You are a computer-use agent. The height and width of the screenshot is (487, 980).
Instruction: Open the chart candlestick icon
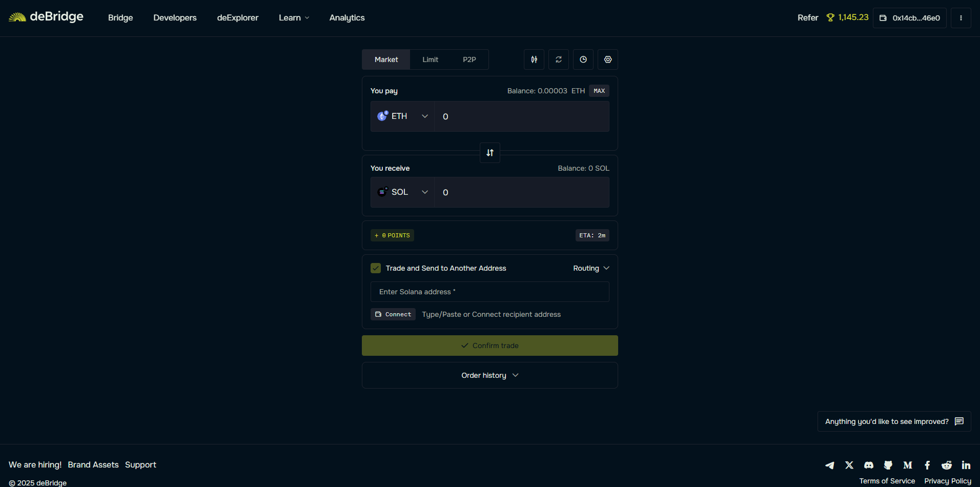(x=534, y=59)
